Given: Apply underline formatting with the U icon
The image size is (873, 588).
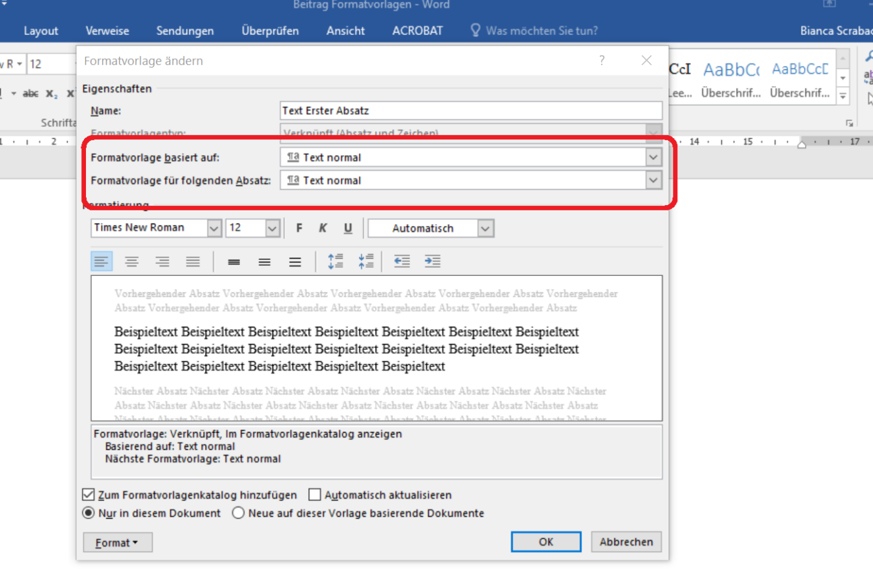Looking at the screenshot, I should pyautogui.click(x=347, y=228).
